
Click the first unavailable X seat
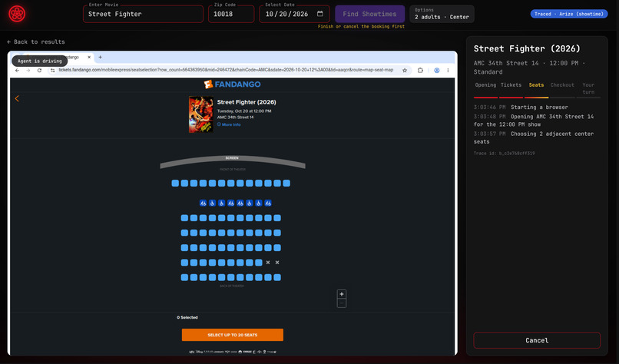pyautogui.click(x=268, y=263)
